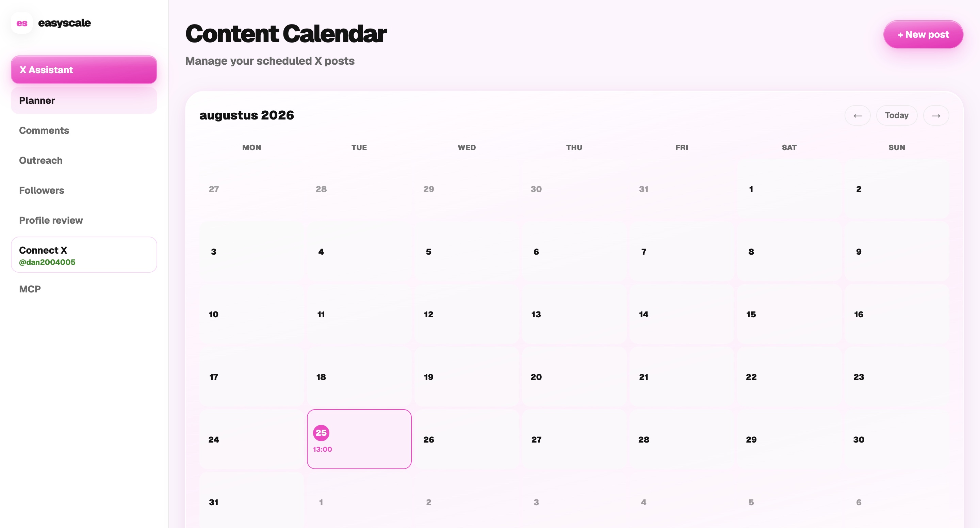Click the easyscale "es" logo icon
Viewport: 980px width, 528px height.
click(22, 23)
